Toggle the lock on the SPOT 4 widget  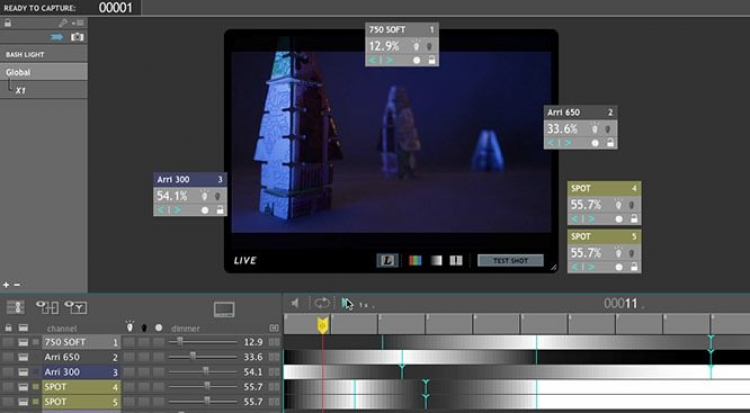631,218
